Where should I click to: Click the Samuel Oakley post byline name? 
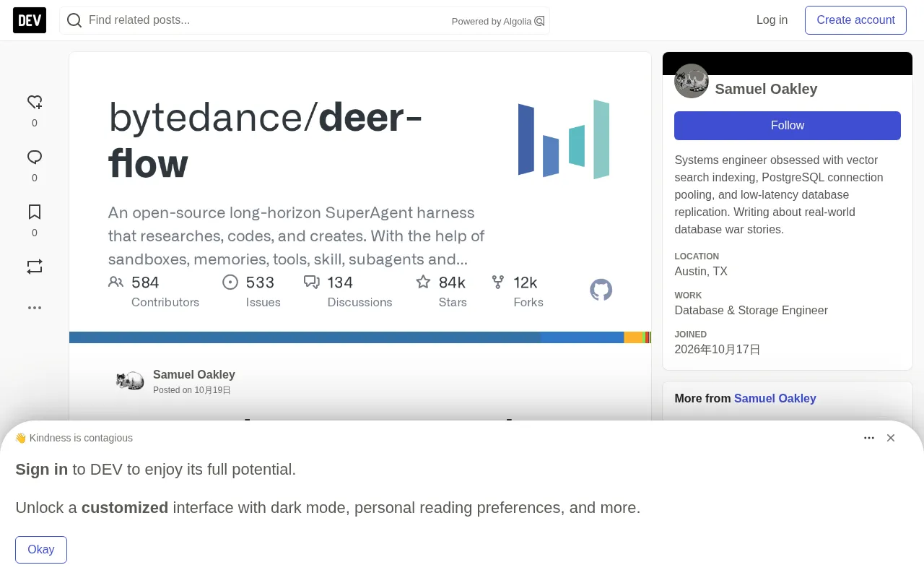194,374
